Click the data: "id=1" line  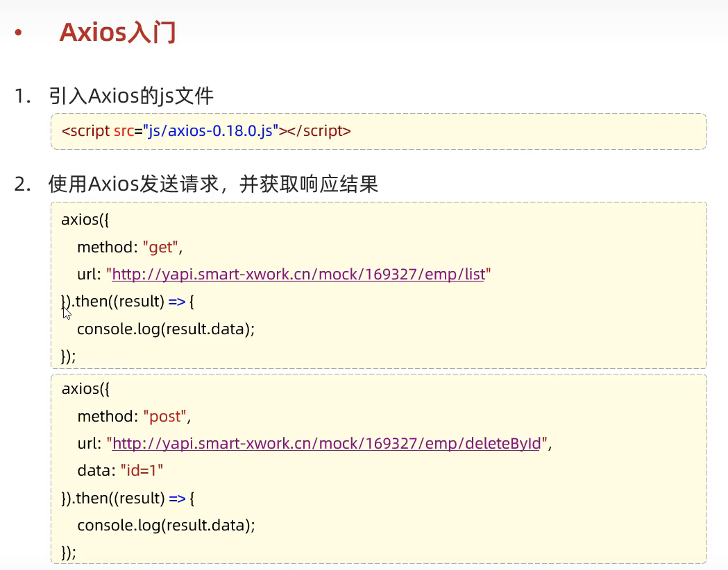[120, 470]
